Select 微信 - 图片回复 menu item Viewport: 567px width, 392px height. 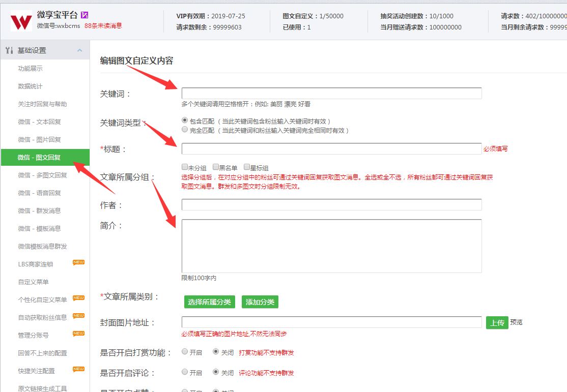39,139
